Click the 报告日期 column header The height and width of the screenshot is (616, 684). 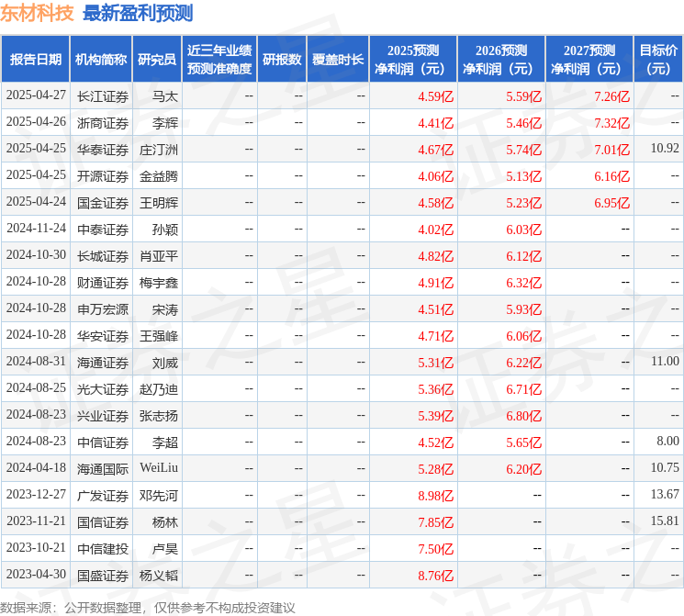35,60
